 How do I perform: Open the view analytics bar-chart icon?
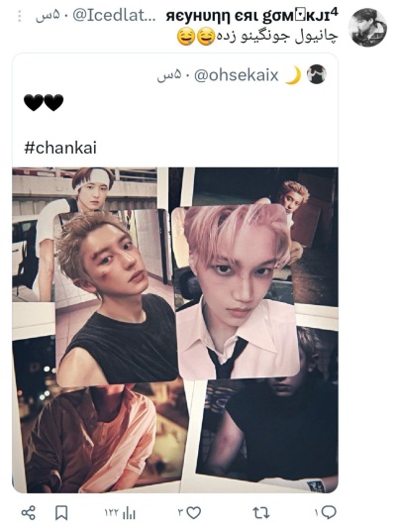pyautogui.click(x=129, y=513)
